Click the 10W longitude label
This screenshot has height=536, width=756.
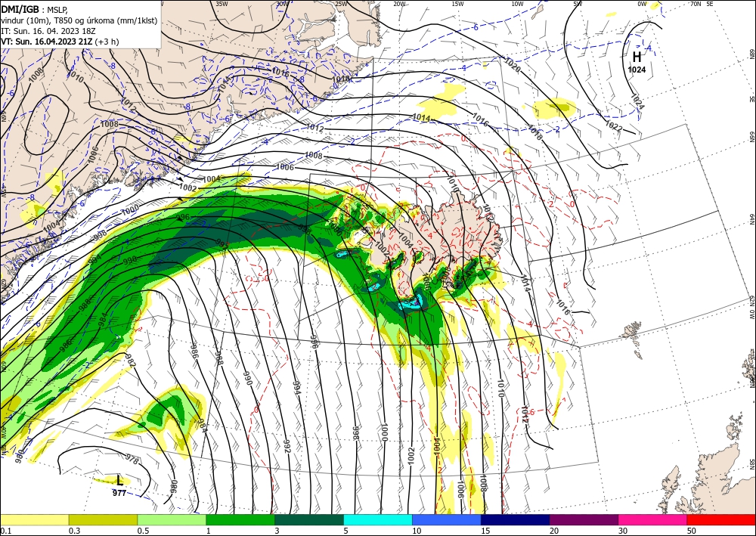517,4
